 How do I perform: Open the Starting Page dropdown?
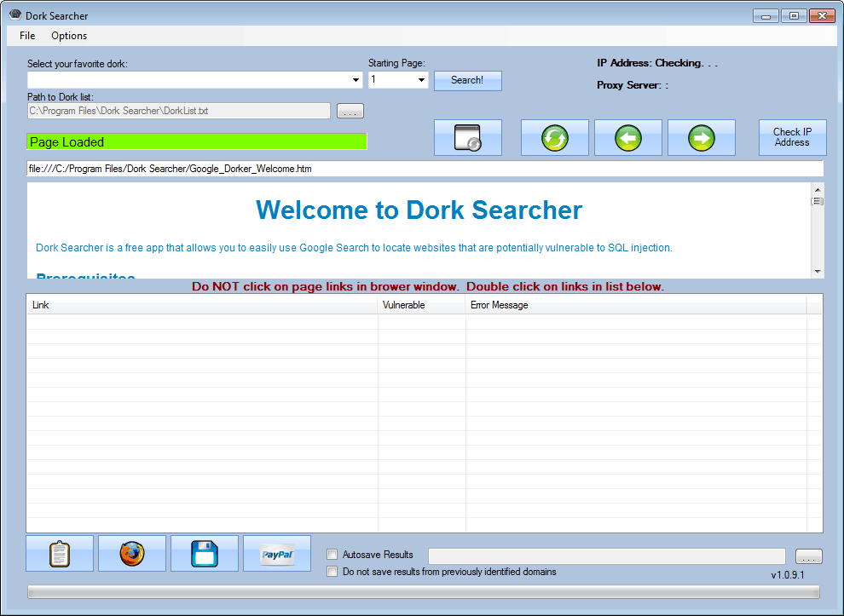click(421, 80)
